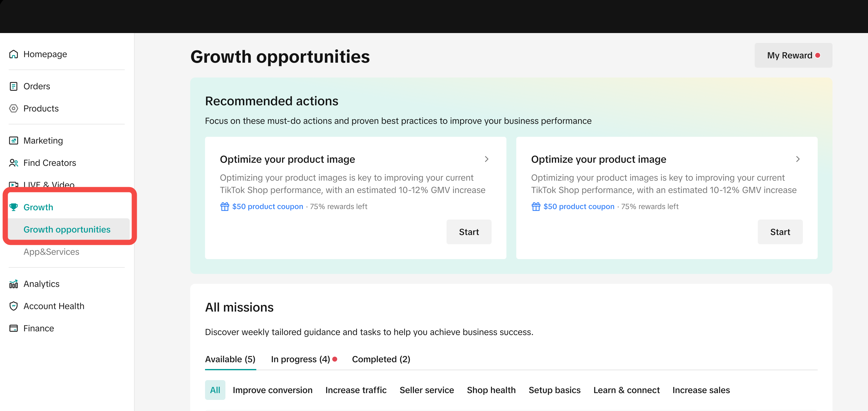The image size is (868, 411).
Task: Expand second Optimize product image card chevron
Action: point(798,159)
